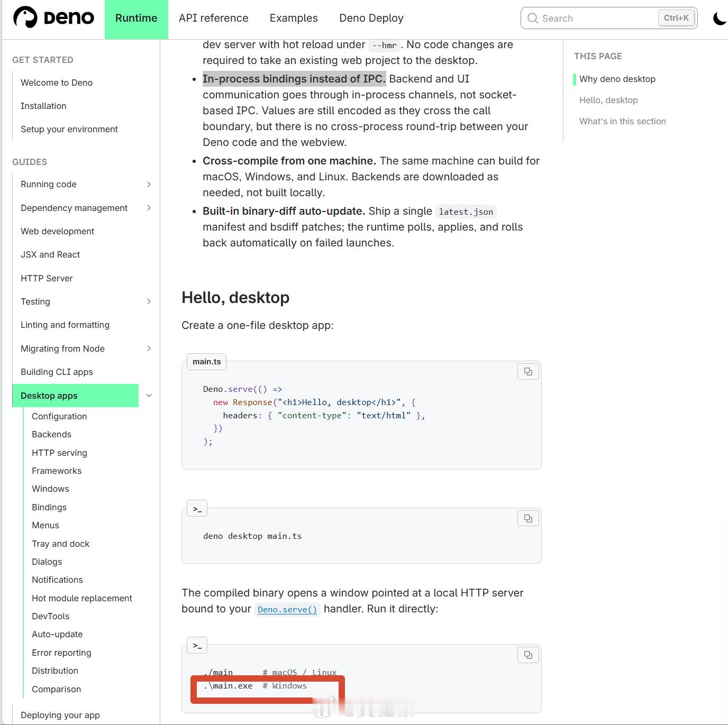Expand the Migrating from Node section
This screenshot has height=725, width=728.
149,348
